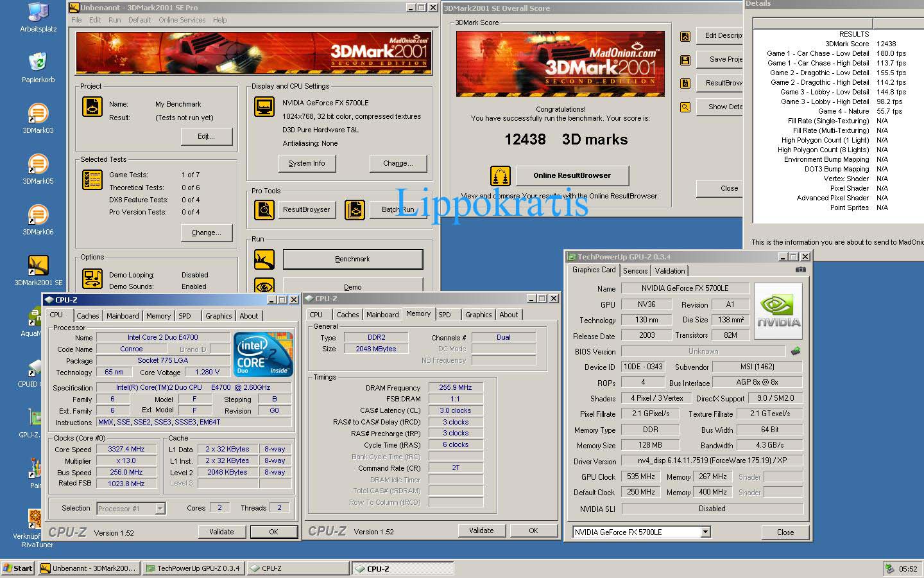The height and width of the screenshot is (578, 924).
Task: Click the GPU-Z screenshot camera icon
Action: click(800, 270)
